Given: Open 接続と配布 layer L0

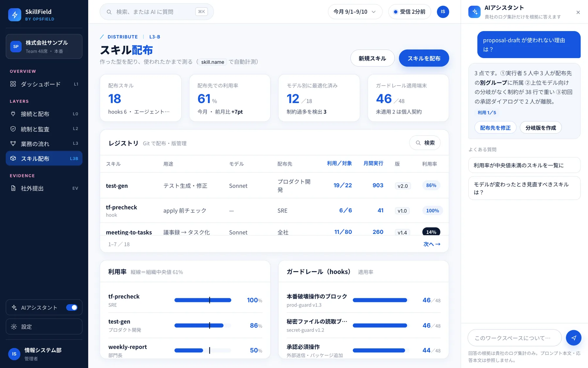Looking at the screenshot, I should 44,114.
